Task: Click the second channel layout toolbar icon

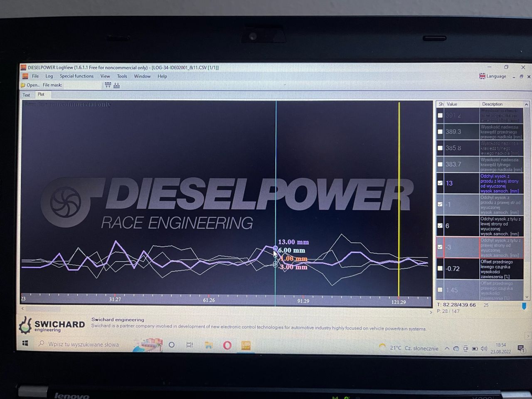Action: coord(117,85)
